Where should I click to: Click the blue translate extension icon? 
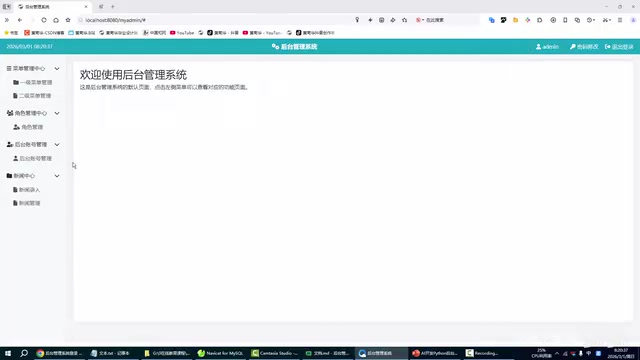coord(491,20)
